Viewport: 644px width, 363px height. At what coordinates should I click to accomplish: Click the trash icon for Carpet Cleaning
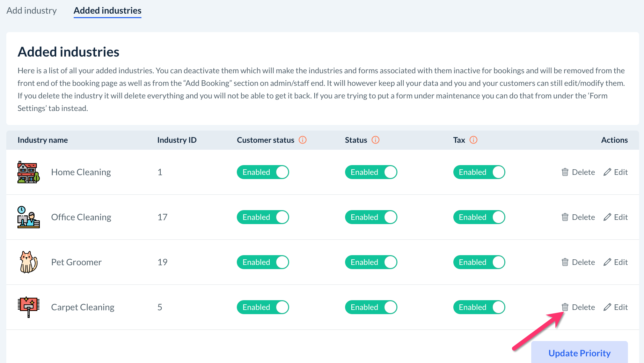tap(565, 307)
